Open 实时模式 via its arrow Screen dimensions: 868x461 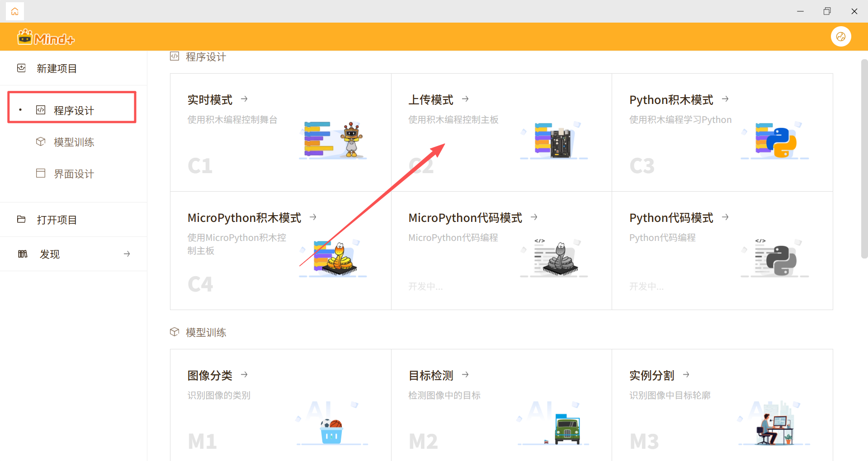(244, 99)
